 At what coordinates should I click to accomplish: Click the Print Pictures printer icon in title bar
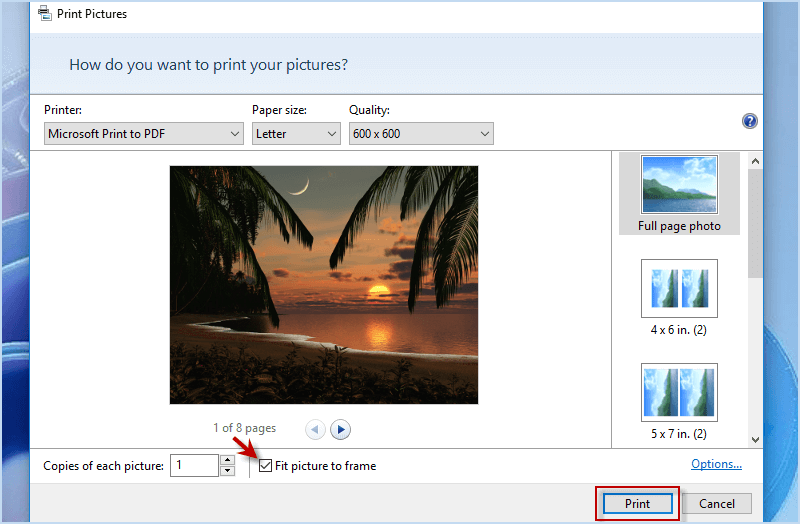pos(45,14)
